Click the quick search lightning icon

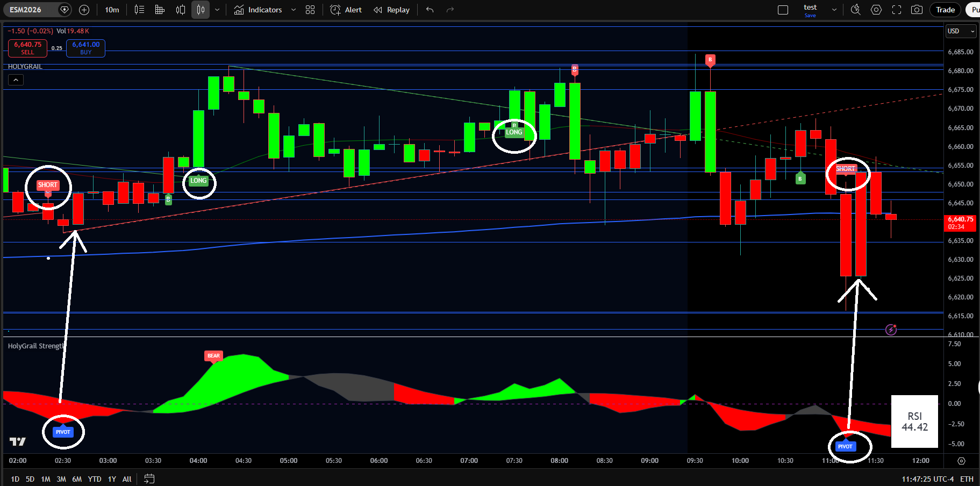[855, 10]
